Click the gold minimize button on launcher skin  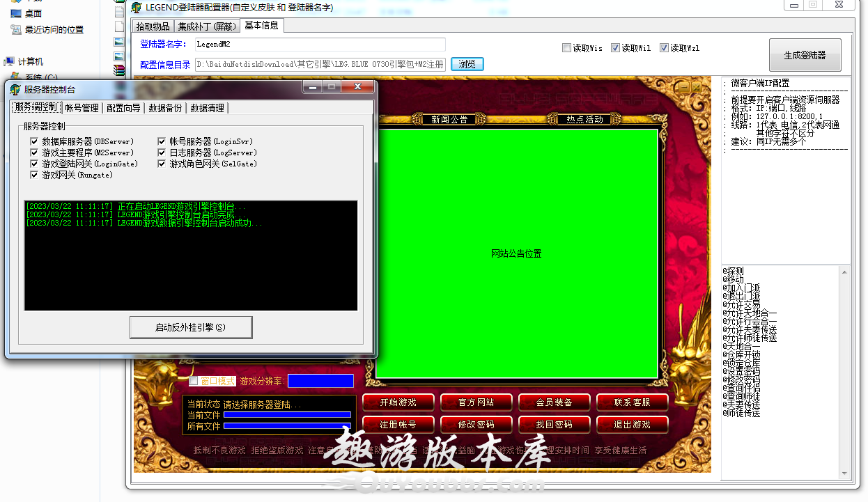click(x=684, y=87)
